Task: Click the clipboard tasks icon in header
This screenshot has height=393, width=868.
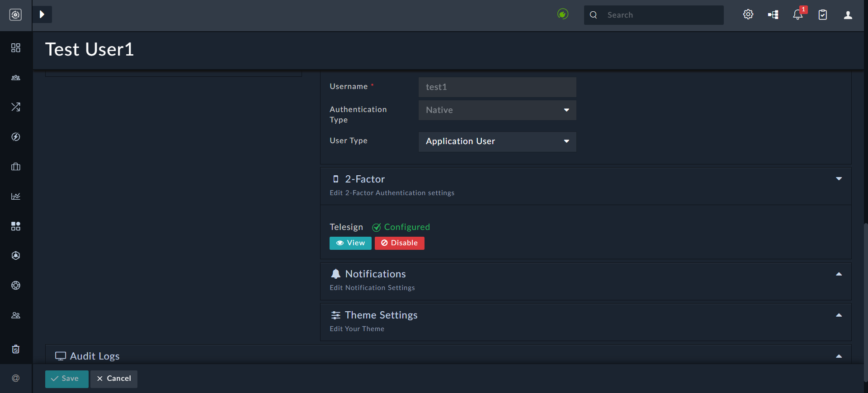Action: pos(823,15)
